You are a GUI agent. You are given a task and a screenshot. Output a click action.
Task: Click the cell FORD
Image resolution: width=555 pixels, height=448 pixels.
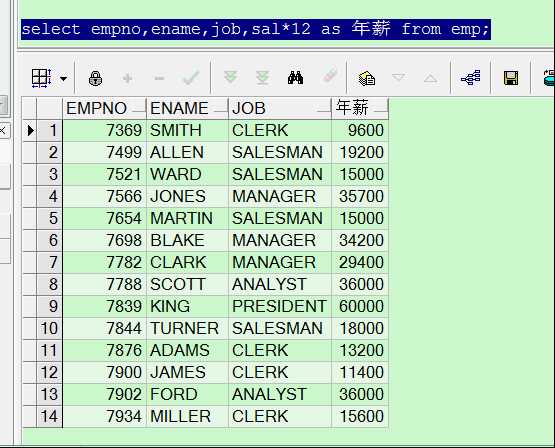[x=187, y=394]
